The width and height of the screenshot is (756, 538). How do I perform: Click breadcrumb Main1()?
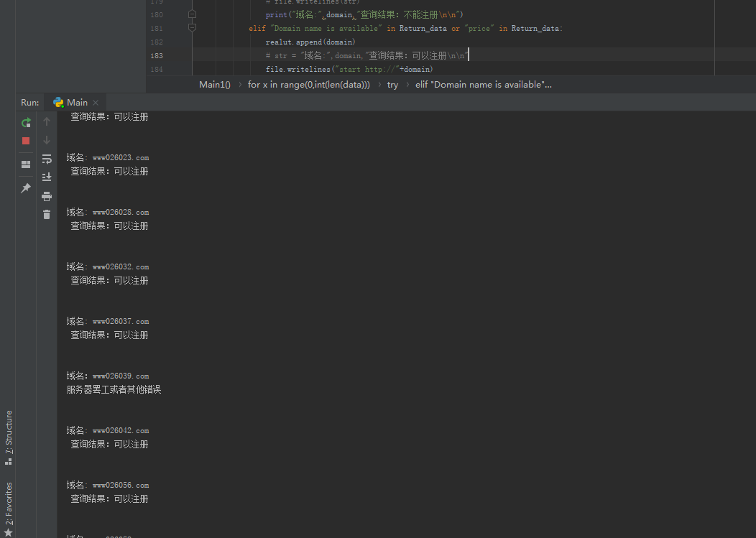coord(215,85)
